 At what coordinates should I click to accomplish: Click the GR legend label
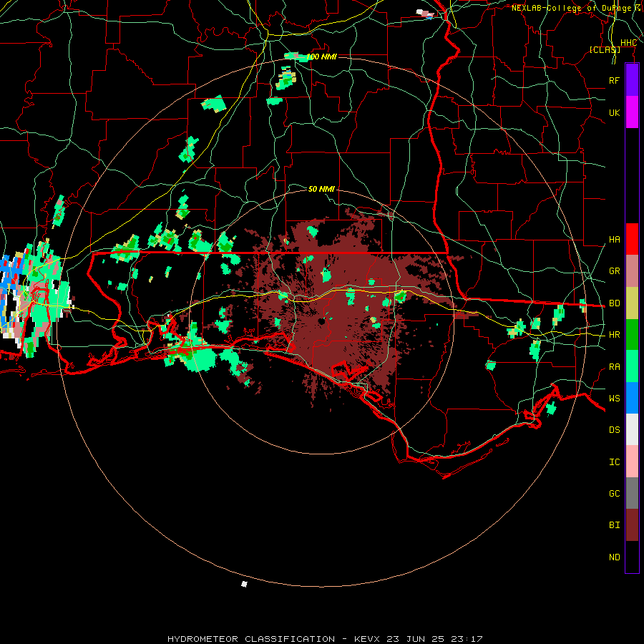tap(615, 271)
